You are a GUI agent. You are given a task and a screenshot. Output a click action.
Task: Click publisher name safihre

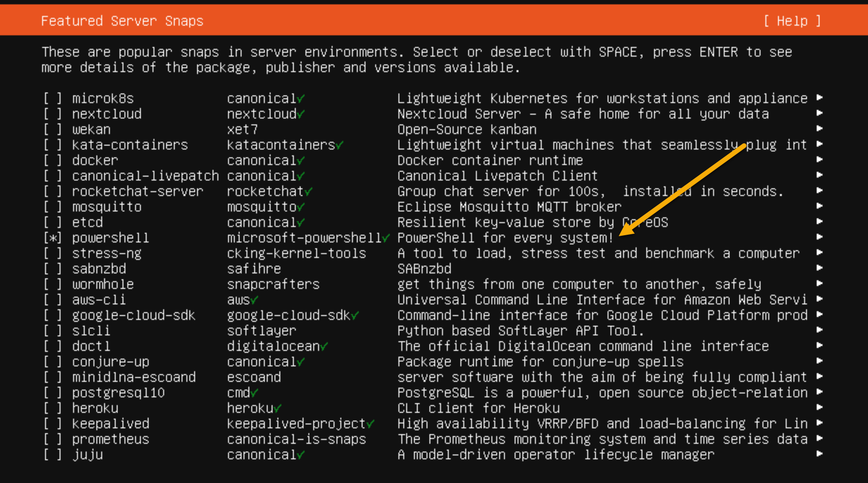pyautogui.click(x=254, y=269)
